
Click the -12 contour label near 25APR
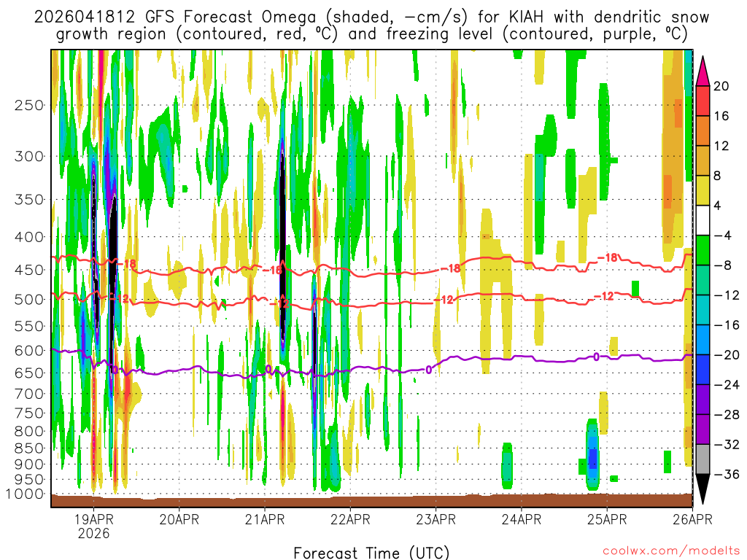[x=604, y=296]
